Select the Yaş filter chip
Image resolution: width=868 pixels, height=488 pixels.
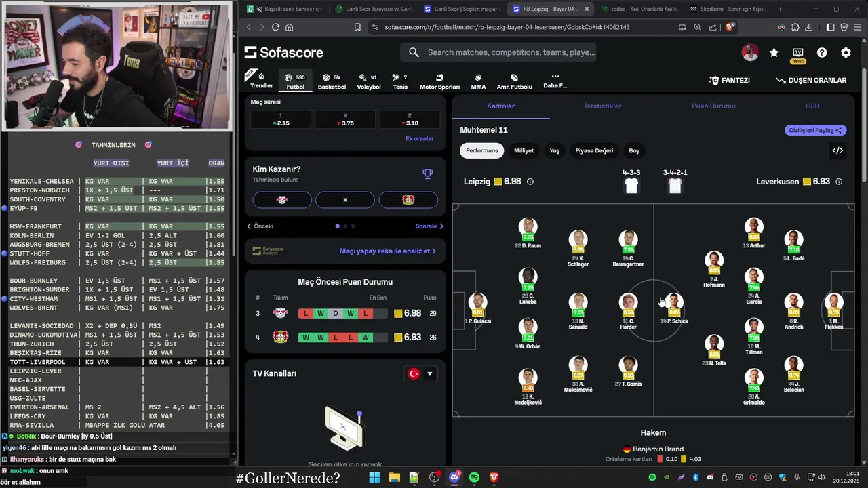(555, 150)
